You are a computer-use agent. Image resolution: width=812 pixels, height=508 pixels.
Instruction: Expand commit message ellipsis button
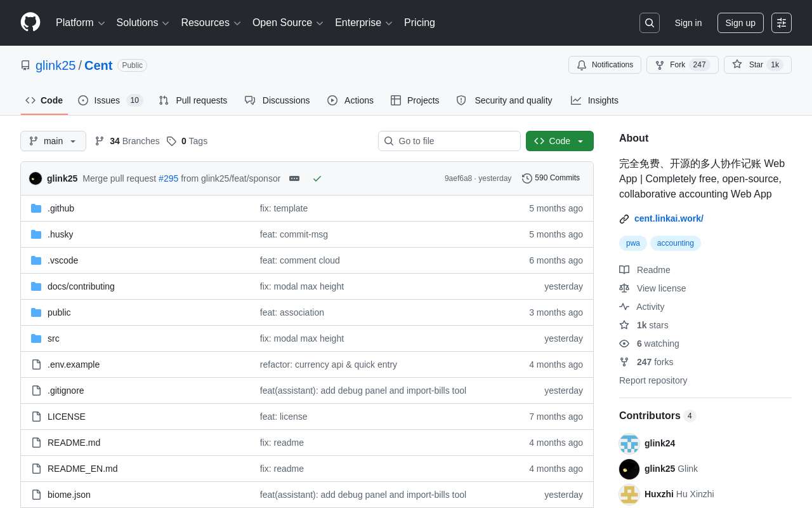294,178
